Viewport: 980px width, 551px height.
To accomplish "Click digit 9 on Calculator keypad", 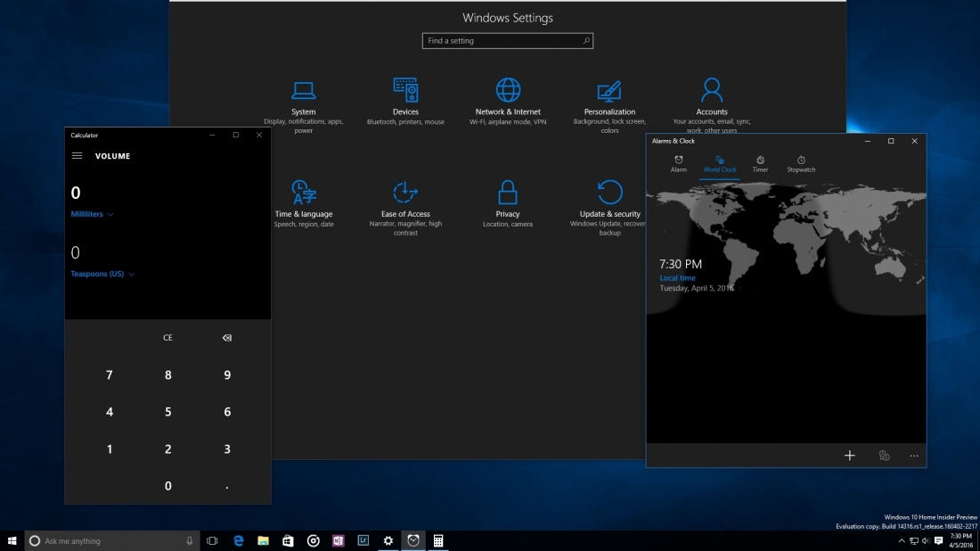I will [227, 374].
